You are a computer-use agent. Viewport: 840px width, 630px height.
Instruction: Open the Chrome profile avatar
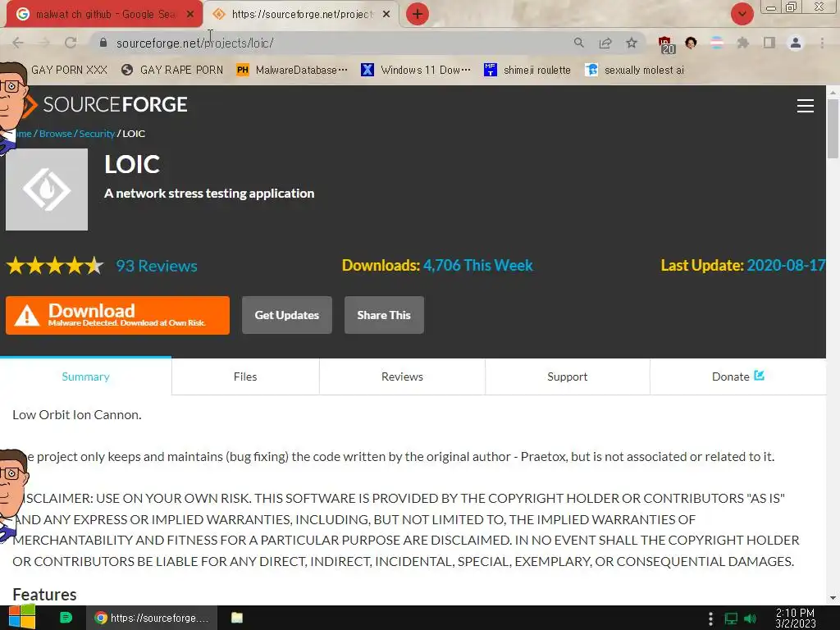[796, 43]
